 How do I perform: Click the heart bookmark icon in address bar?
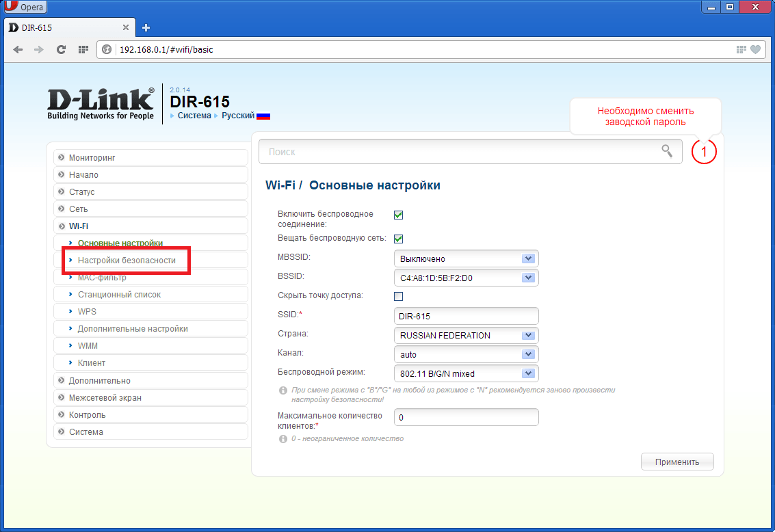coord(755,49)
